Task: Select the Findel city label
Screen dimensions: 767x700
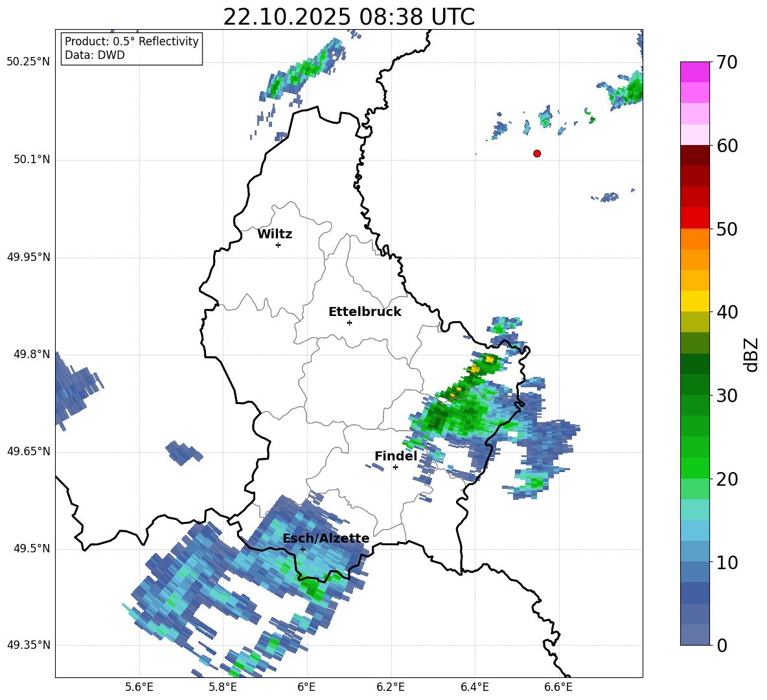Action: tap(396, 456)
